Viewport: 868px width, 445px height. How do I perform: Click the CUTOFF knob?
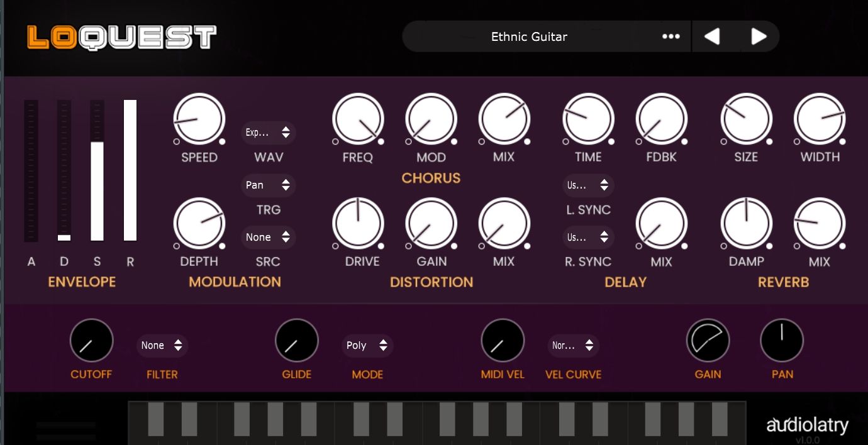pos(91,341)
